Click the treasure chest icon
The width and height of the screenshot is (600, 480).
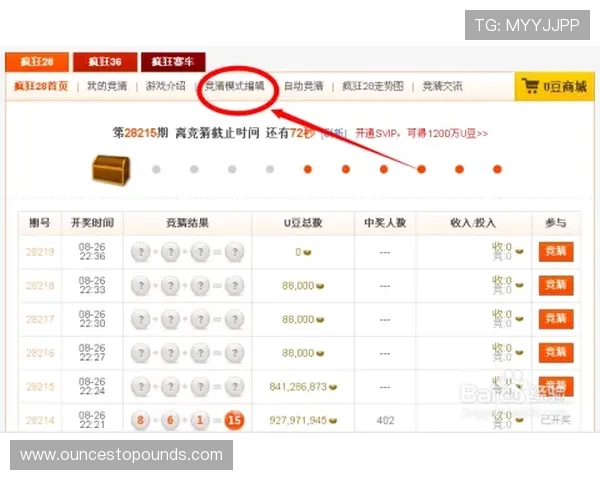click(111, 170)
